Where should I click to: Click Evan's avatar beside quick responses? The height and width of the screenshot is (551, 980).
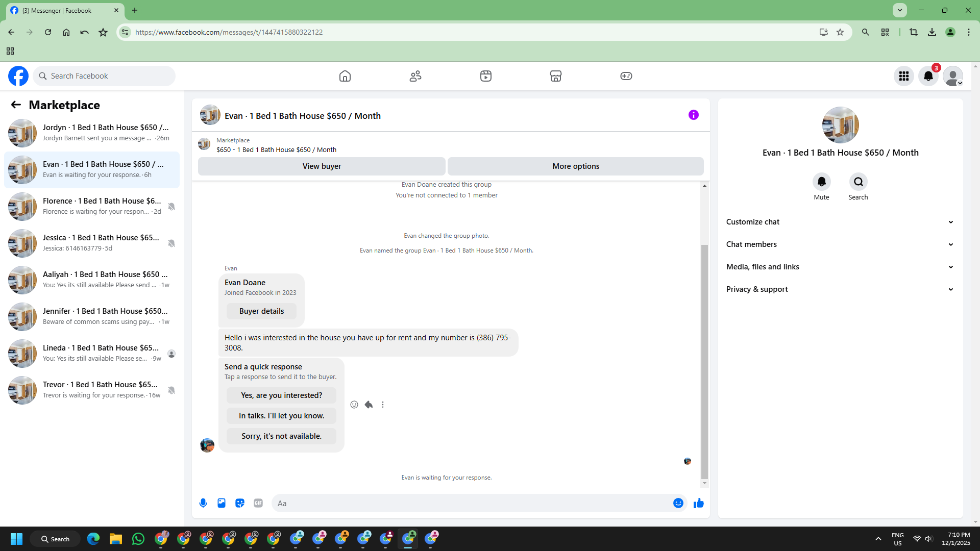[x=207, y=445]
